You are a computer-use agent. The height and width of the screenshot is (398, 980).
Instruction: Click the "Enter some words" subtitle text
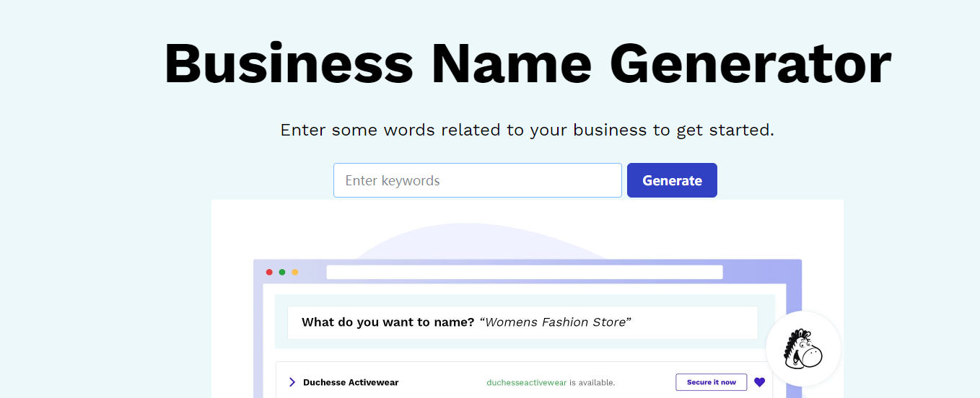pos(527,131)
